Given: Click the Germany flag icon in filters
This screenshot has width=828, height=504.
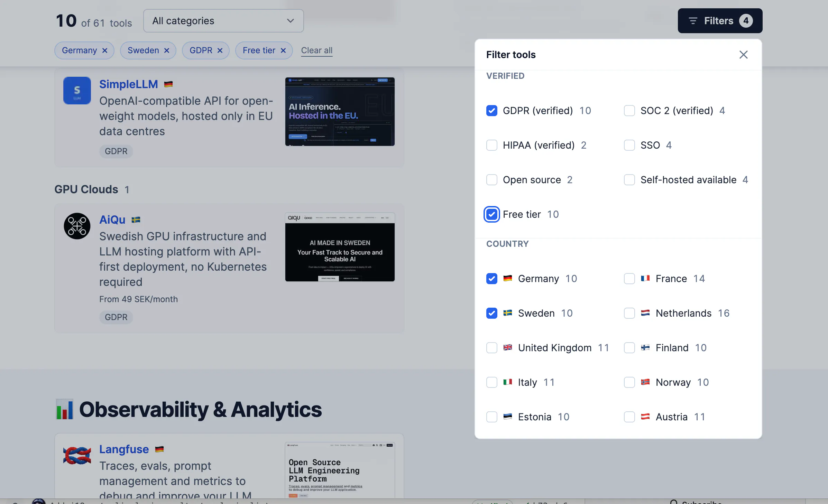Looking at the screenshot, I should [508, 278].
